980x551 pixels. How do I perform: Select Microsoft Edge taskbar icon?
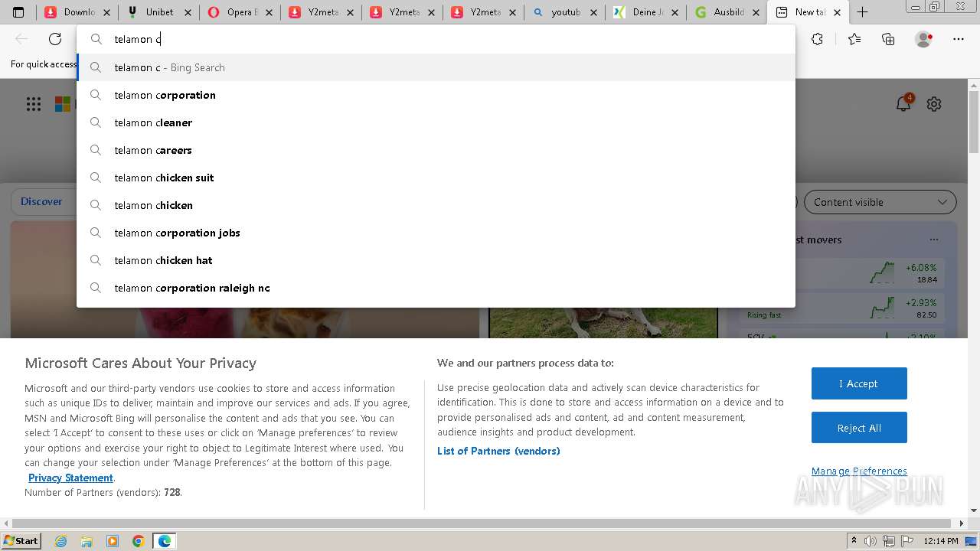point(165,541)
